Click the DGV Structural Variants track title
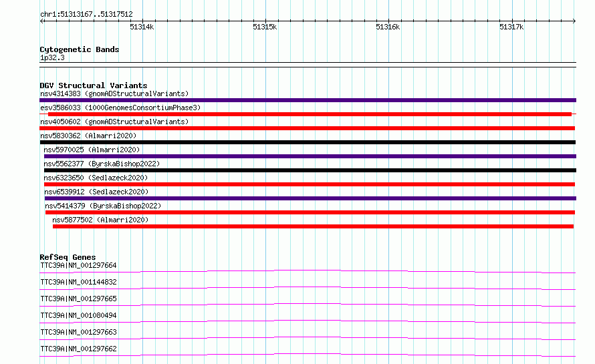The image size is (595, 364). click(94, 85)
